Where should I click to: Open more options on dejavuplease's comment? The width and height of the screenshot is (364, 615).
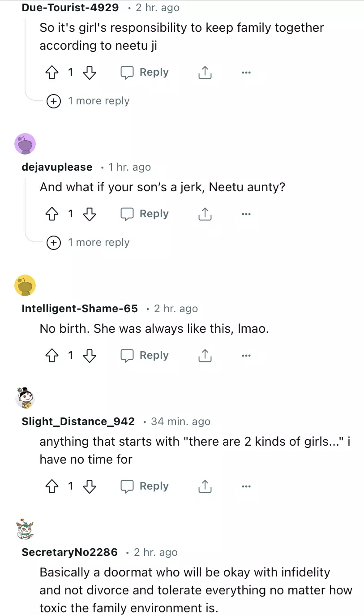tap(246, 214)
